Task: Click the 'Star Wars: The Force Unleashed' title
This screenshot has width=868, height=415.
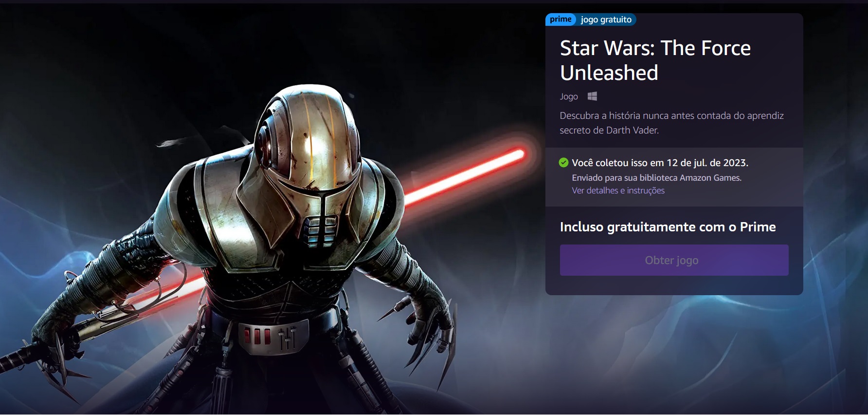Action: click(x=655, y=60)
